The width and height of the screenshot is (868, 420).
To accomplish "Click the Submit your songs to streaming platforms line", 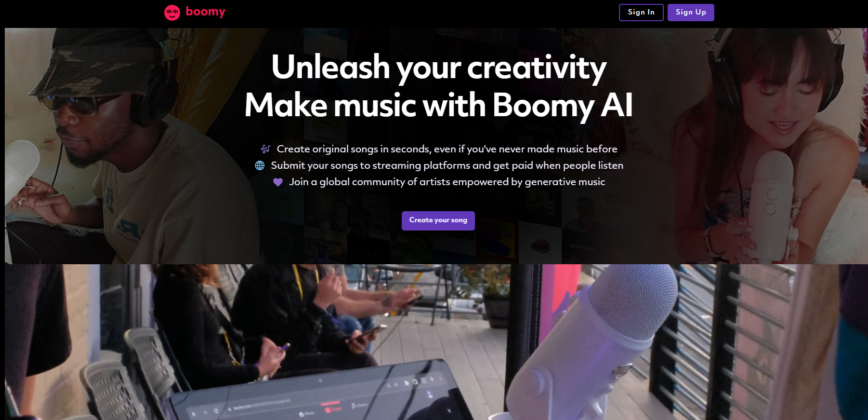I will pos(447,165).
